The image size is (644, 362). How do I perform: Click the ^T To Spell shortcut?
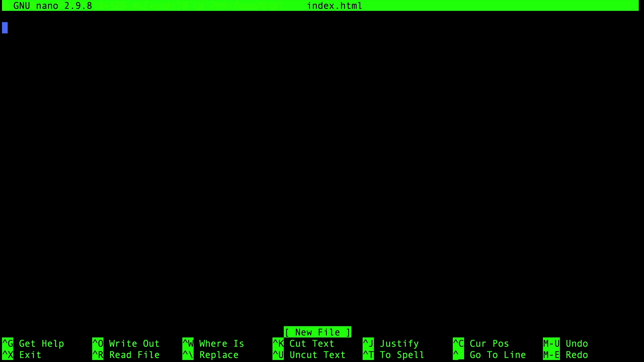click(x=402, y=355)
